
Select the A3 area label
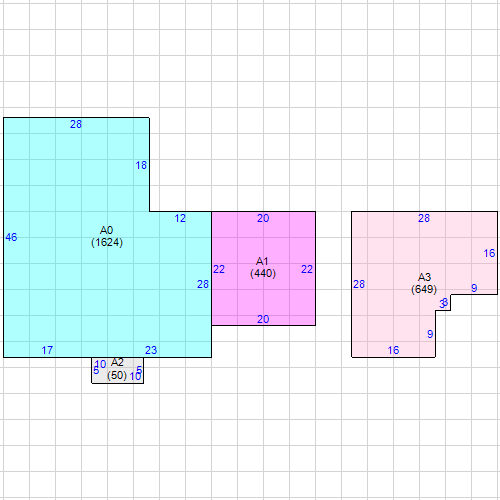tap(424, 277)
